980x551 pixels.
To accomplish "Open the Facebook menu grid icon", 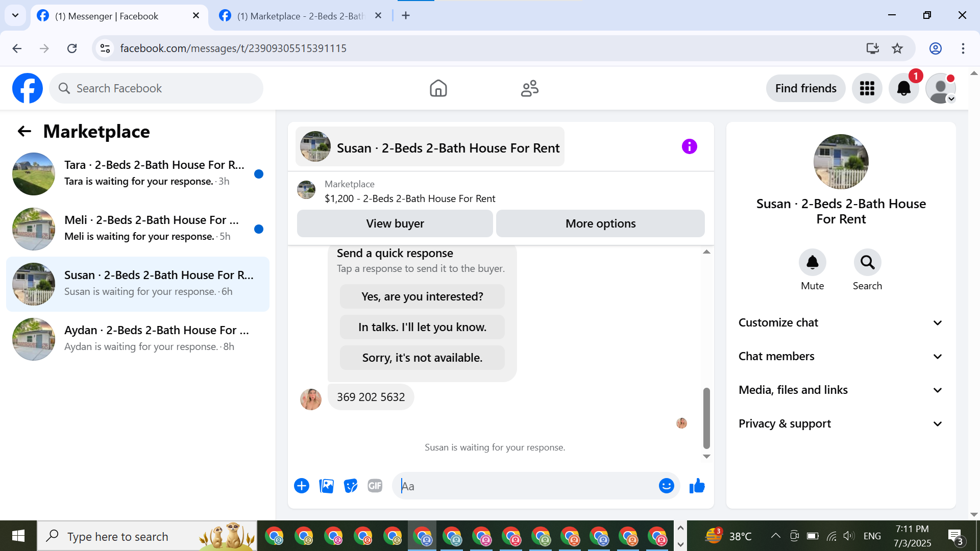I will pos(867,89).
